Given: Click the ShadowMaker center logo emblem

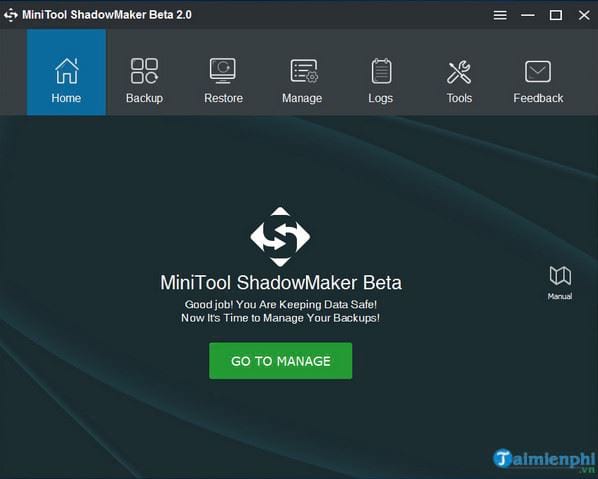Looking at the screenshot, I should pyautogui.click(x=280, y=236).
